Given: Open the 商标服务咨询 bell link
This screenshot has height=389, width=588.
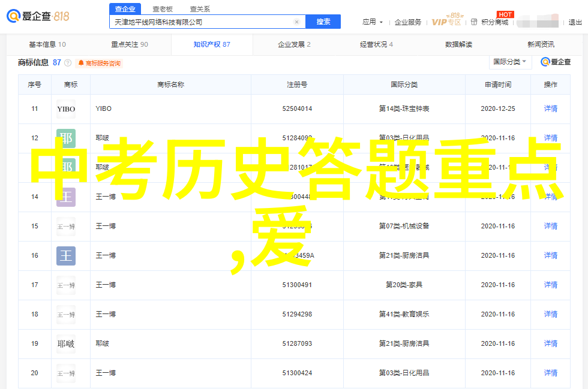Looking at the screenshot, I should tap(100, 63).
